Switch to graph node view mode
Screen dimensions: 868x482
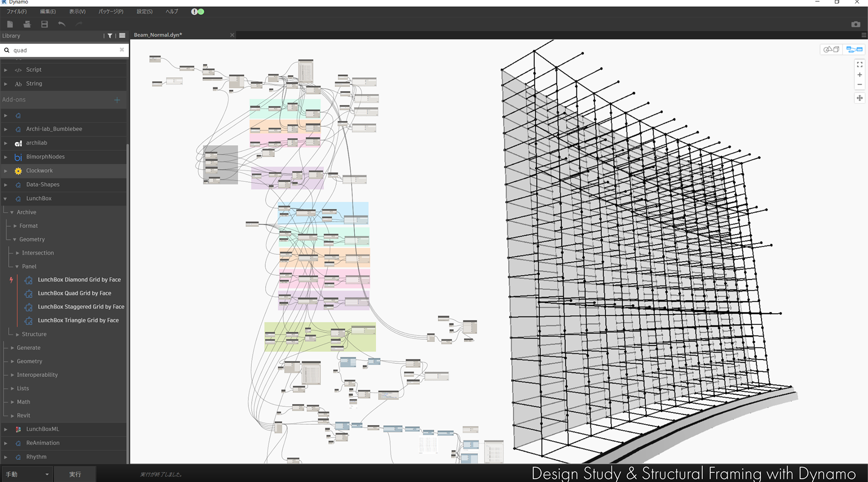point(854,50)
